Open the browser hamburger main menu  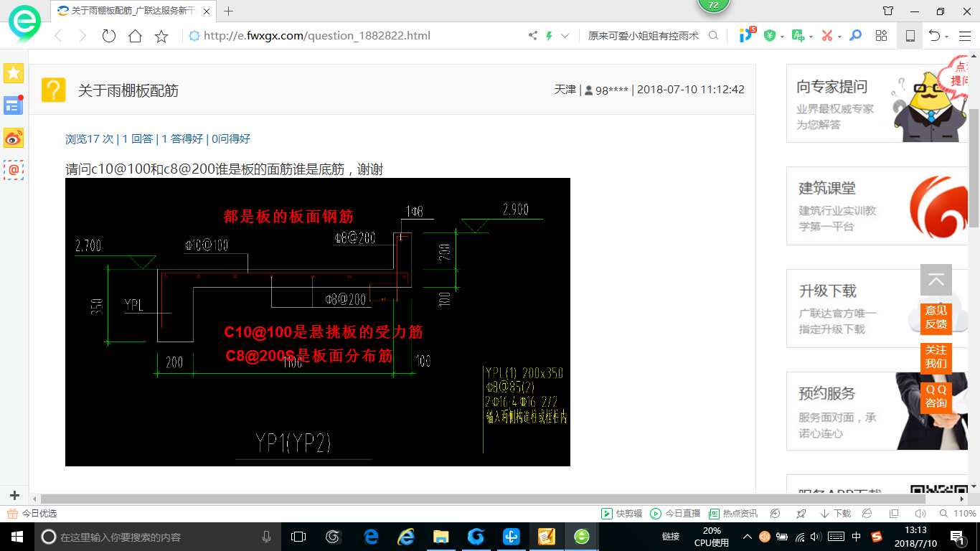(963, 35)
